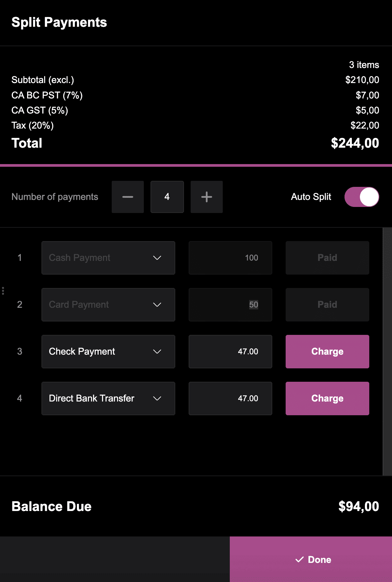This screenshot has height=582, width=392.
Task: Click the Paid status on Card Payment row
Action: pyautogui.click(x=327, y=305)
